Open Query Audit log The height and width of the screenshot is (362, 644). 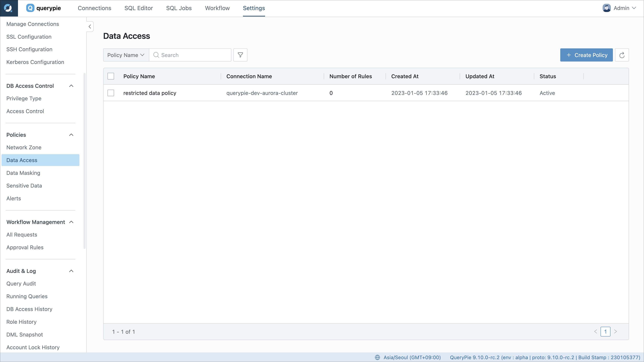[x=21, y=284]
